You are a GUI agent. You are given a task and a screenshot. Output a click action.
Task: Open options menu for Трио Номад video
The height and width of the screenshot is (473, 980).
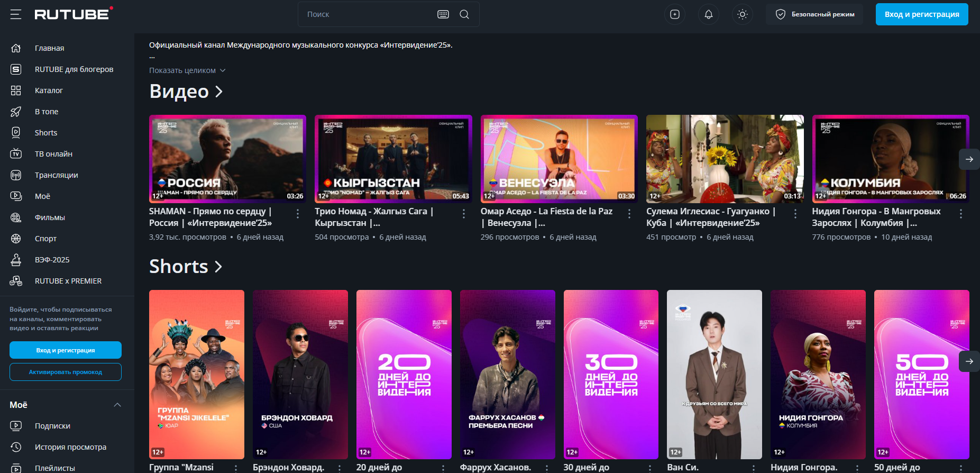pyautogui.click(x=464, y=214)
